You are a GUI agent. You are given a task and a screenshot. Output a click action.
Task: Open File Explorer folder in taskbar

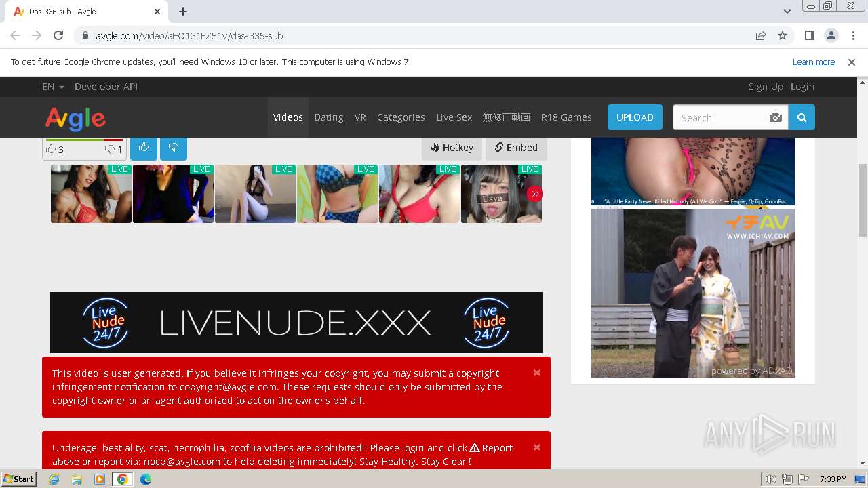click(x=77, y=479)
